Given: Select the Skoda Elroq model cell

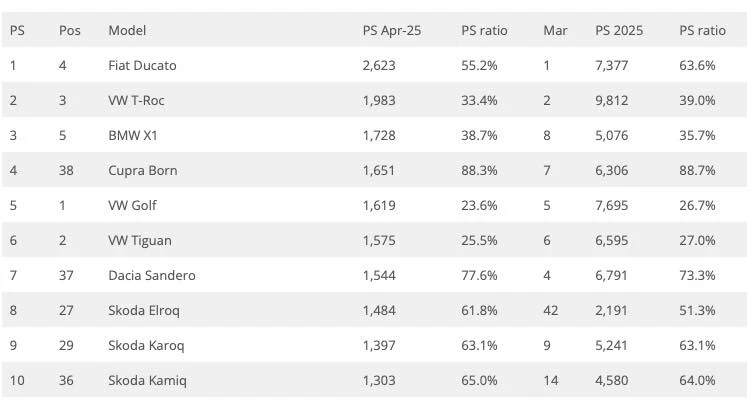Looking at the screenshot, I should pos(144,311).
